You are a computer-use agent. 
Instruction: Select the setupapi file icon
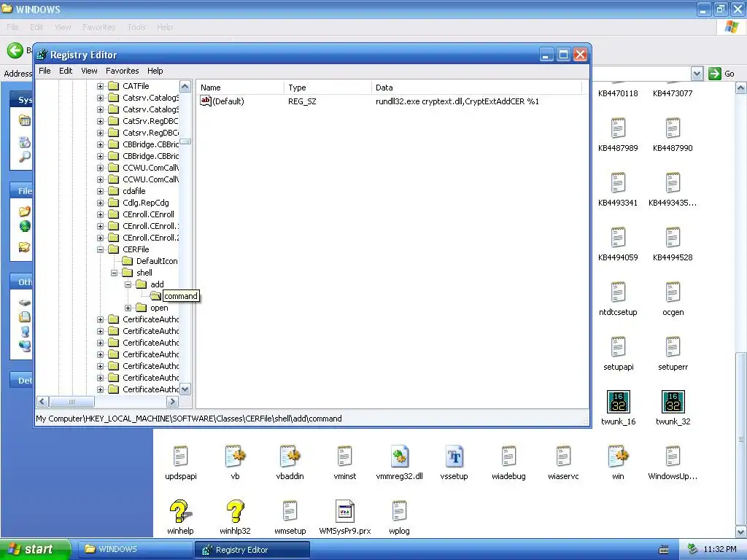pyautogui.click(x=618, y=347)
